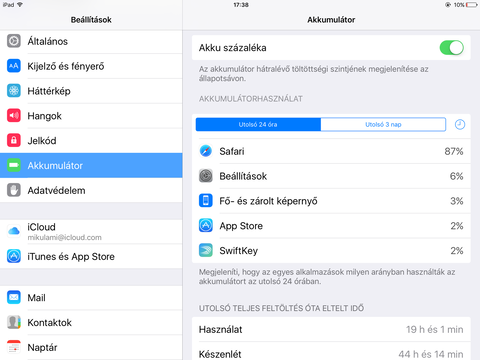Open the Általános settings row
This screenshot has height=360, width=480.
click(91, 41)
